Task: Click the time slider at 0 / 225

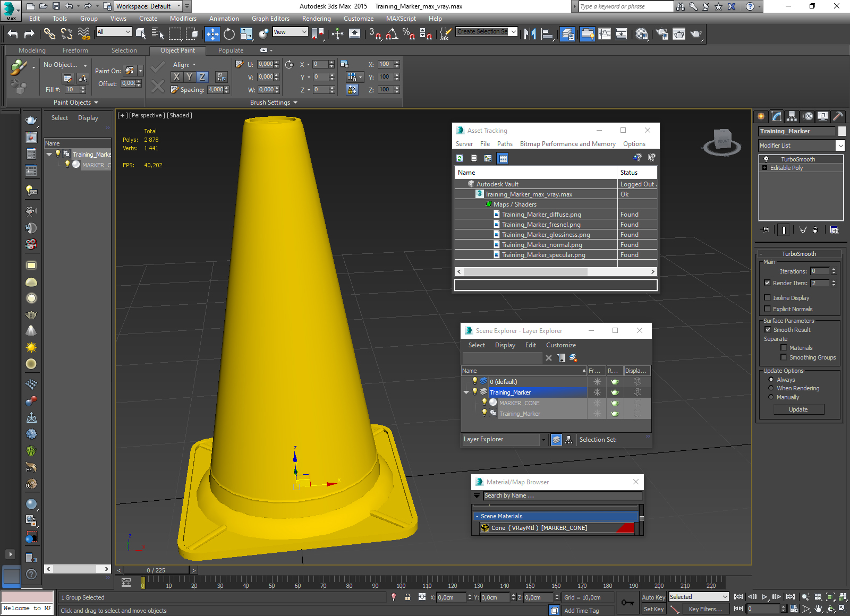Action: coord(156,570)
